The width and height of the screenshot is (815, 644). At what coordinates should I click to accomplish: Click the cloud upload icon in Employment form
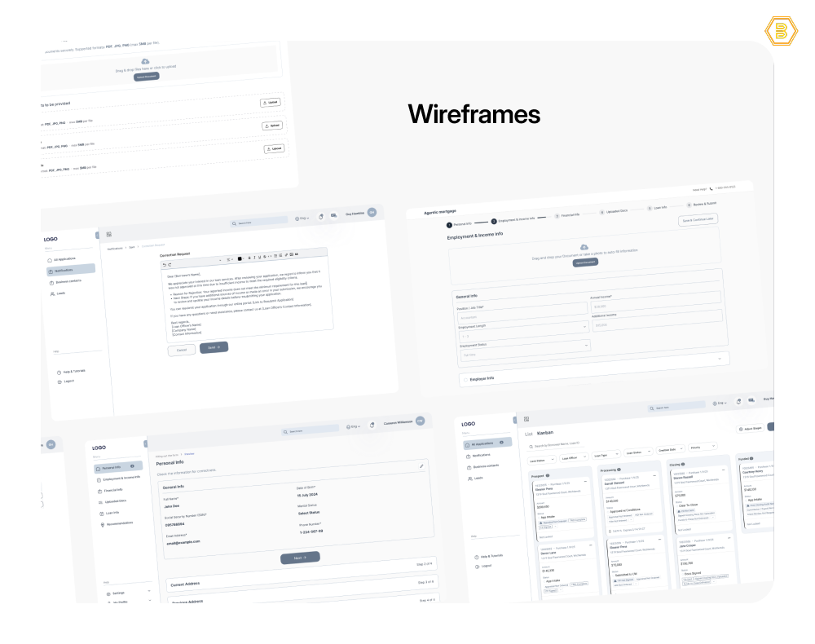(584, 247)
